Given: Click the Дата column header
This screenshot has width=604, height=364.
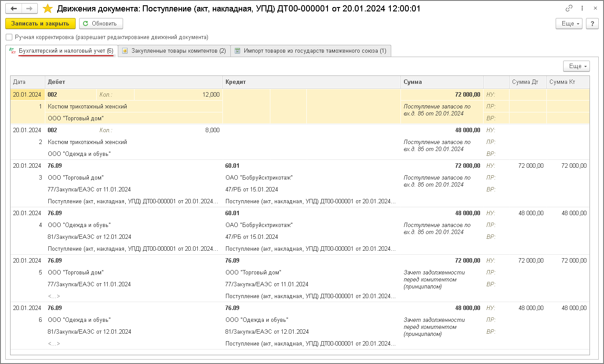Looking at the screenshot, I should click(28, 82).
